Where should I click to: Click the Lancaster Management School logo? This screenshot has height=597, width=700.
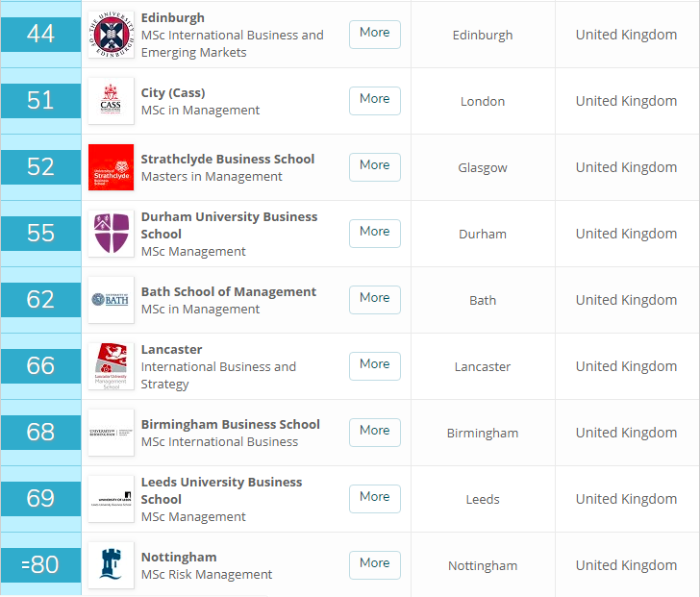(x=111, y=366)
